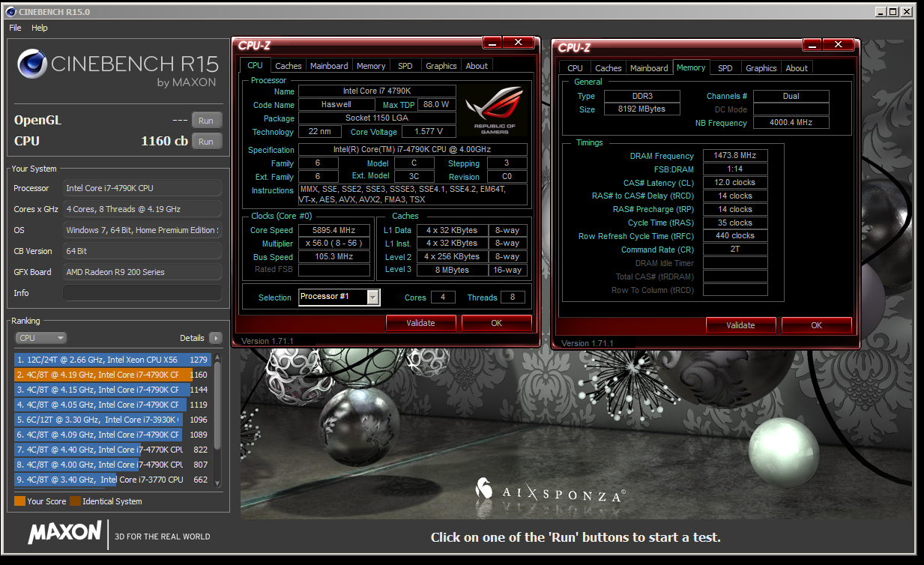
Task: Click the MAXON logo at bottom left
Action: 64,533
